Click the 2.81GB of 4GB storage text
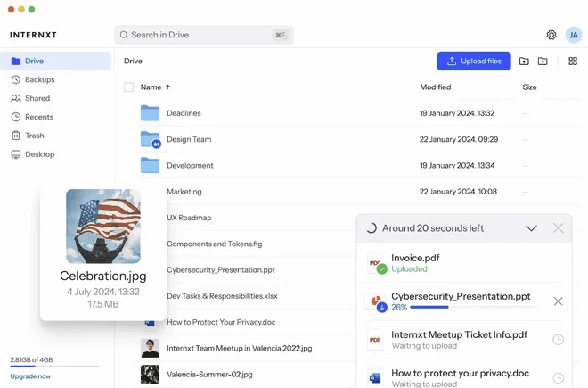 31,359
